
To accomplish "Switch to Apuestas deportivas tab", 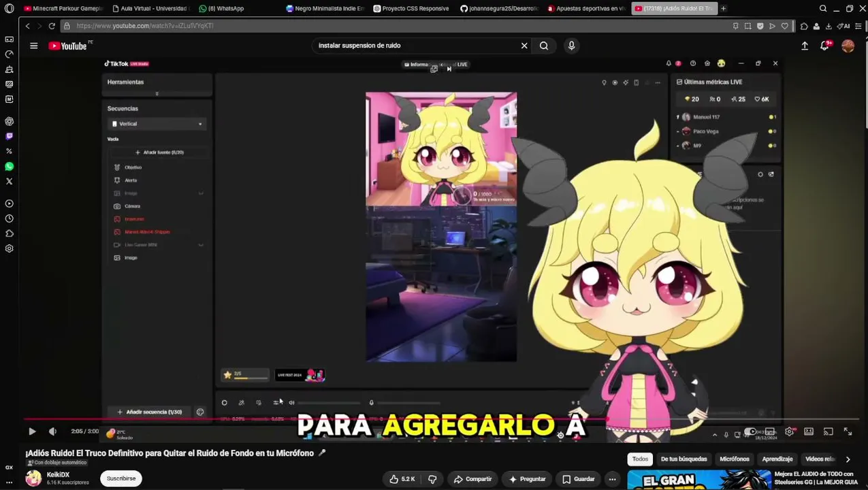I will 586,9.
